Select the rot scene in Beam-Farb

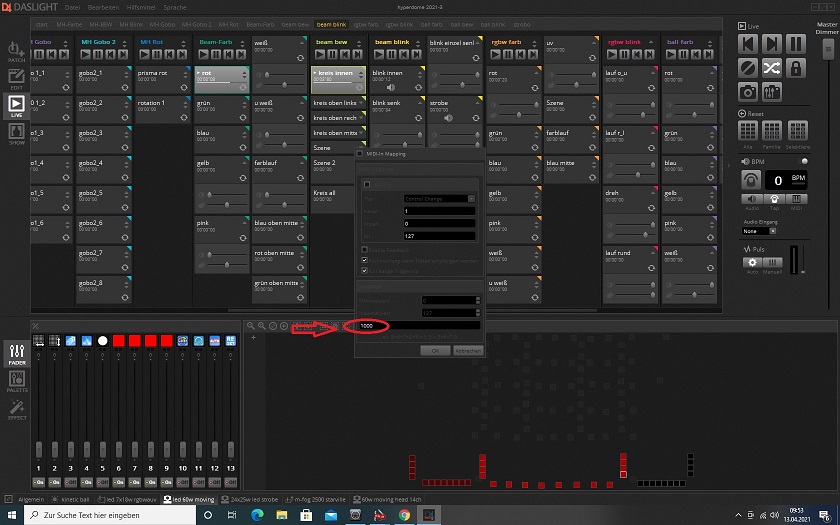[x=222, y=79]
